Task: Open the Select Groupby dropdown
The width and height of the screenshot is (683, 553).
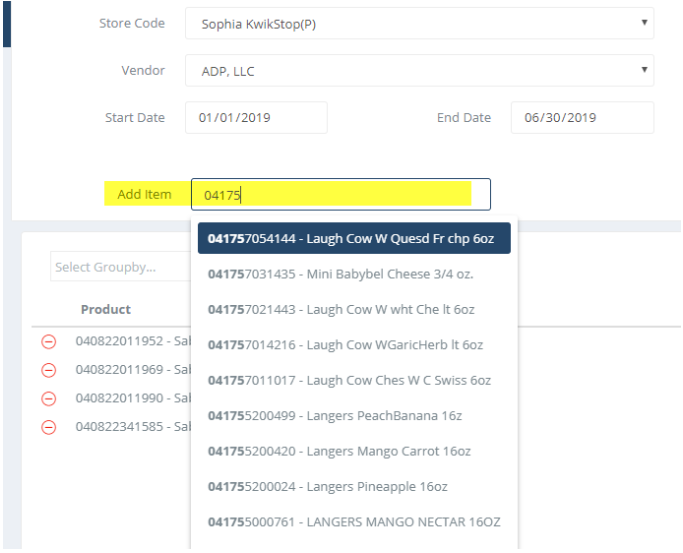Action: pyautogui.click(x=121, y=266)
